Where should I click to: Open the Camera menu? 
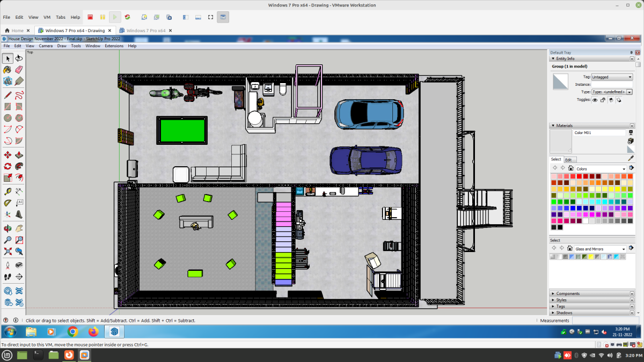[46, 46]
